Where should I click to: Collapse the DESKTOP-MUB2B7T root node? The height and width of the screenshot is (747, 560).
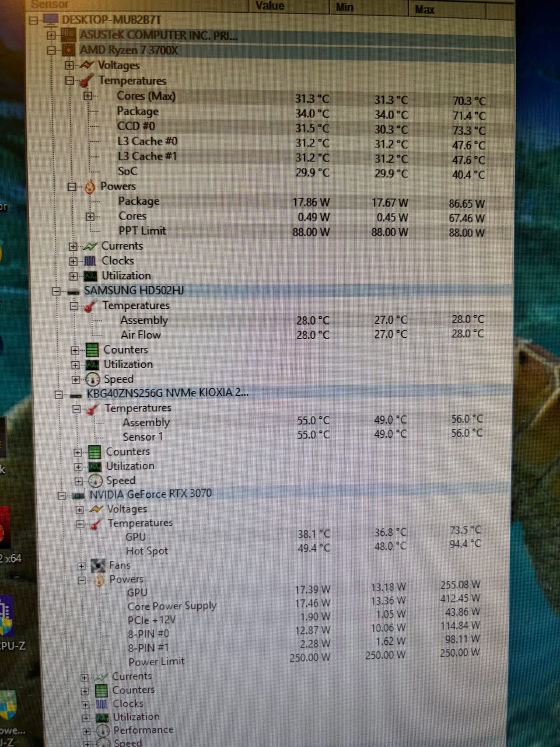click(x=34, y=20)
